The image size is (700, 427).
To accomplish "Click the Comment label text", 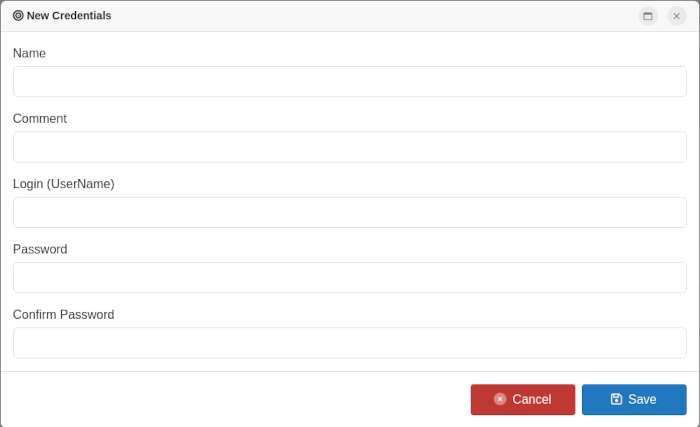I will [x=40, y=119].
